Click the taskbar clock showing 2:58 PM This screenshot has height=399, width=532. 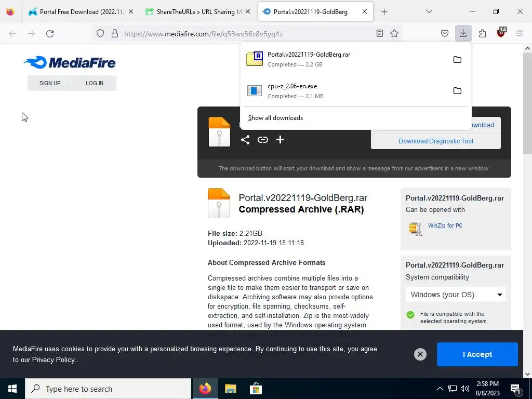click(x=487, y=389)
